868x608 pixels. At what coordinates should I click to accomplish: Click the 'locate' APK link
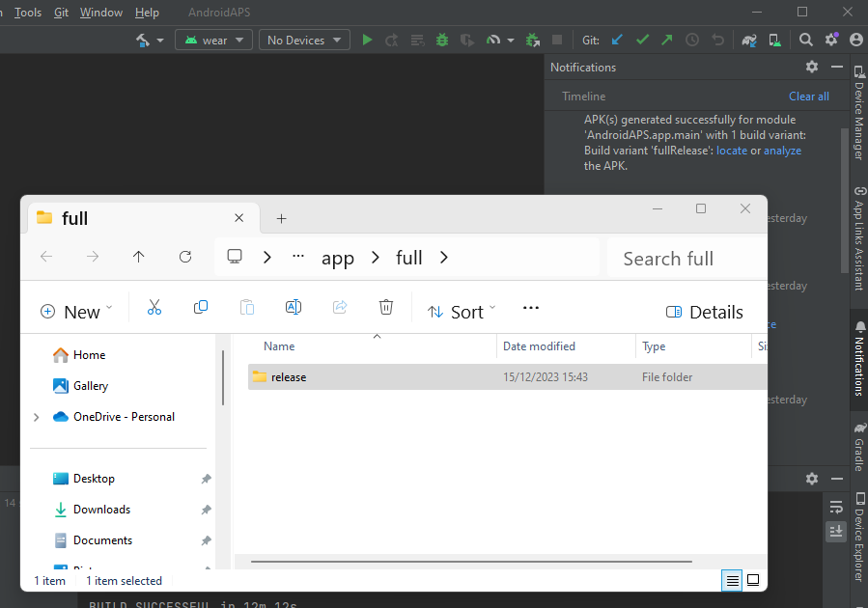[731, 151]
